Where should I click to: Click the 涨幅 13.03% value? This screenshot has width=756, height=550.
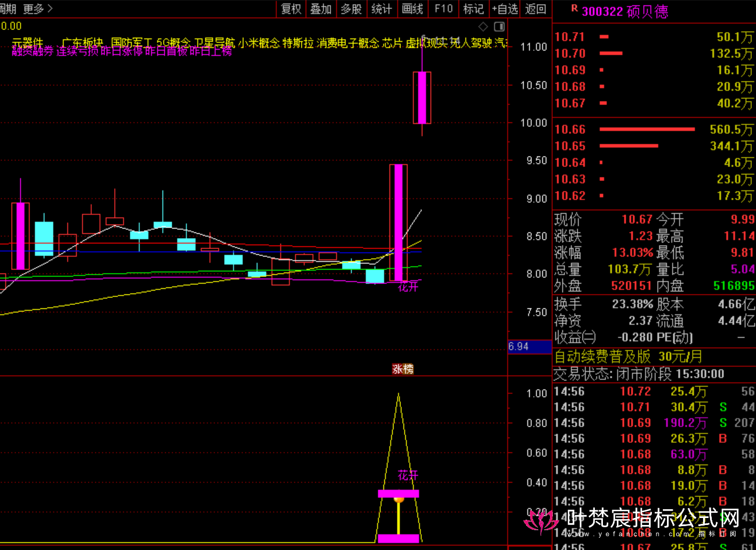[x=633, y=253]
